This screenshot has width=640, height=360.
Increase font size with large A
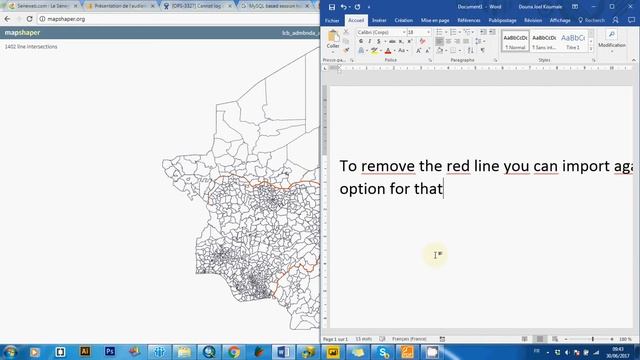(418, 51)
